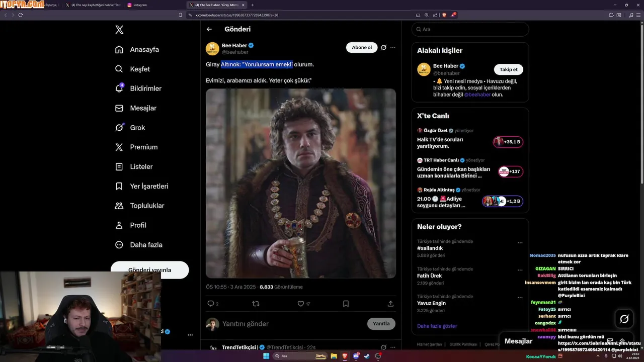Go to Anasayfa home page
This screenshot has width=644, height=362.
pyautogui.click(x=137, y=49)
